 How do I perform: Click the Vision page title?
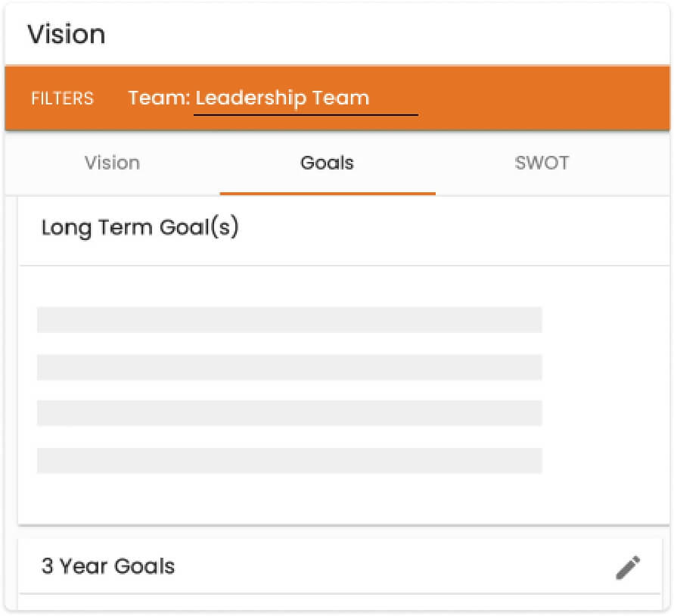click(67, 35)
